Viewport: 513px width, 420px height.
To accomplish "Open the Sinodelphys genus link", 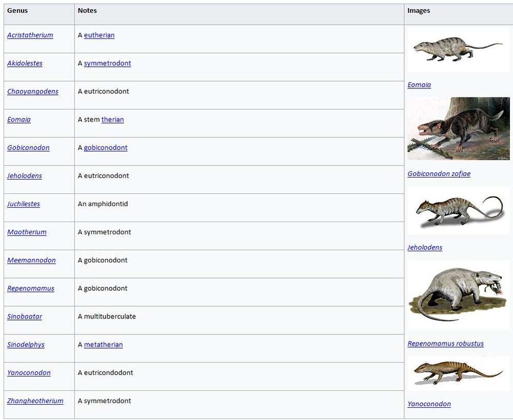I will tap(26, 345).
